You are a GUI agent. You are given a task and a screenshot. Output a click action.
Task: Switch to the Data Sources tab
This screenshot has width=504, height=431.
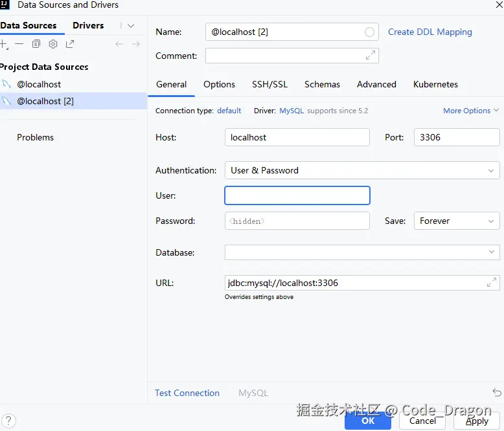pyautogui.click(x=29, y=25)
